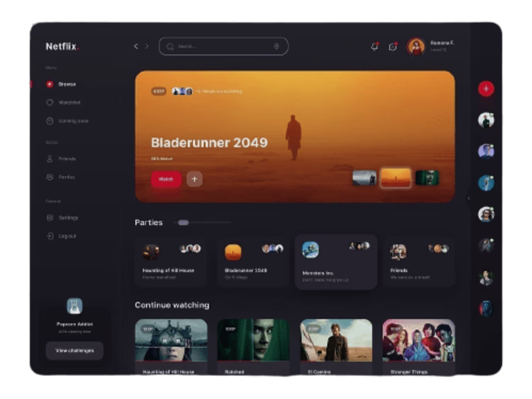Screen dimensions: 532x399
Task: Open Parties in the sidebar menu
Action: click(x=61, y=177)
